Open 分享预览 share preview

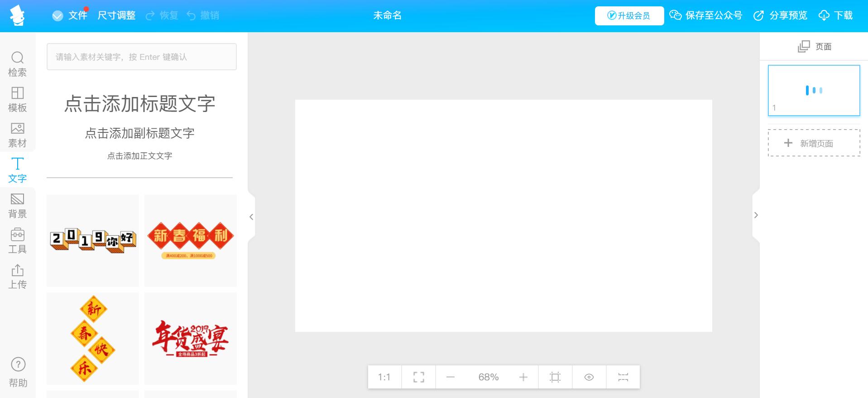(780, 15)
